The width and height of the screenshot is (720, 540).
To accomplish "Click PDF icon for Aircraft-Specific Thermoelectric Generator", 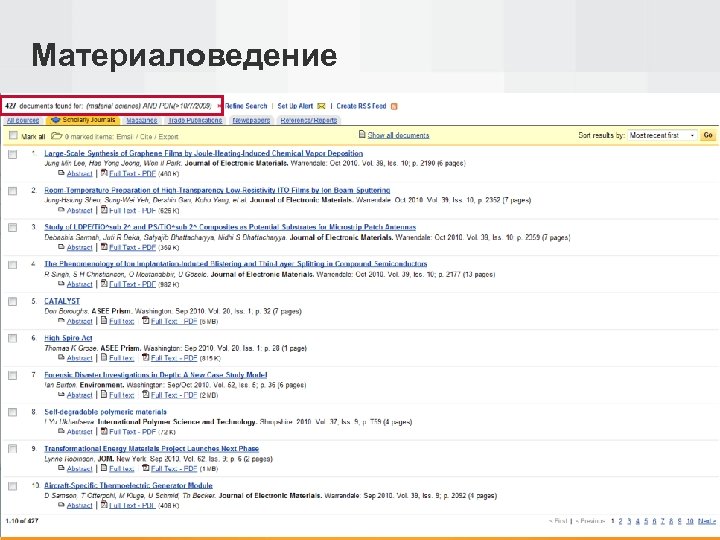I will pos(104,505).
